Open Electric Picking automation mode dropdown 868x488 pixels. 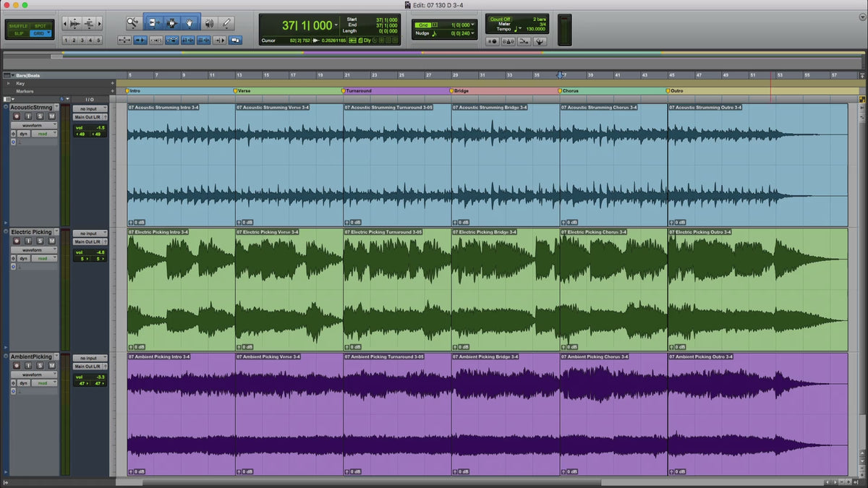click(45, 258)
